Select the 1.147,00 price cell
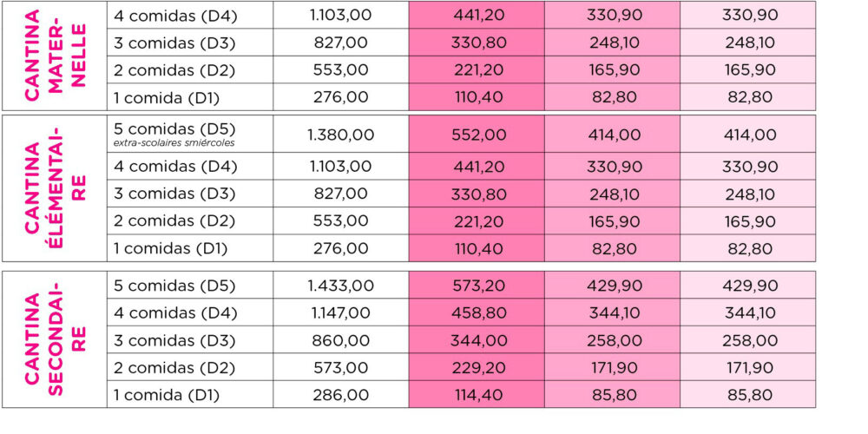 pyautogui.click(x=341, y=312)
